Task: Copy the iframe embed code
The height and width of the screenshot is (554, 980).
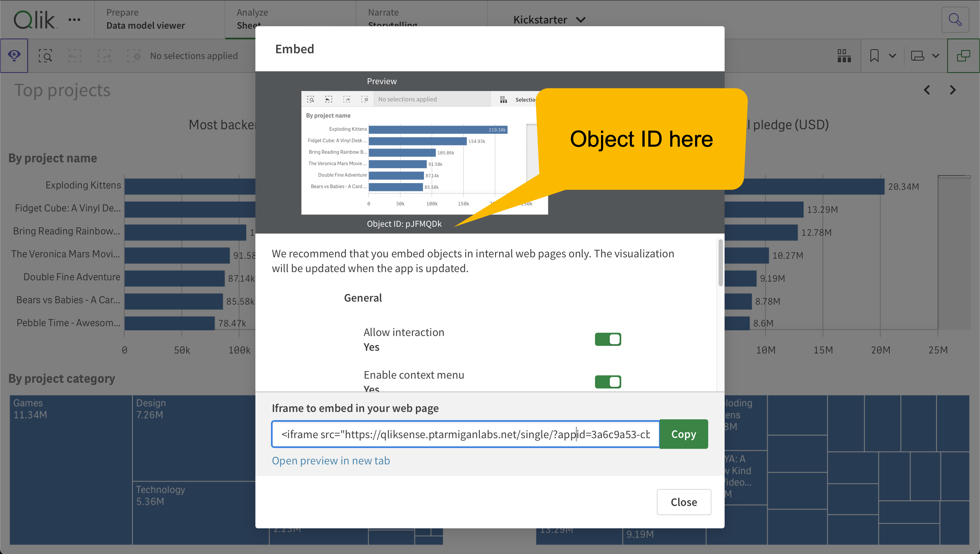Action: click(x=683, y=434)
